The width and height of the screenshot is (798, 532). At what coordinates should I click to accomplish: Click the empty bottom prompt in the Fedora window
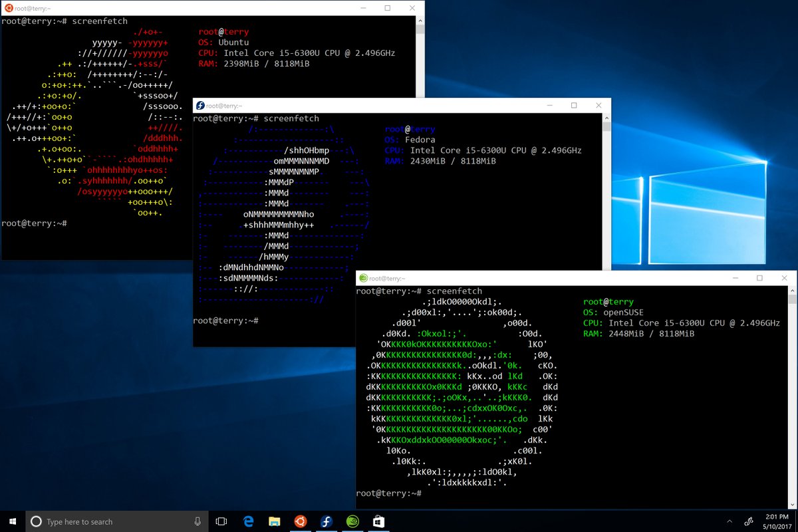tap(225, 321)
